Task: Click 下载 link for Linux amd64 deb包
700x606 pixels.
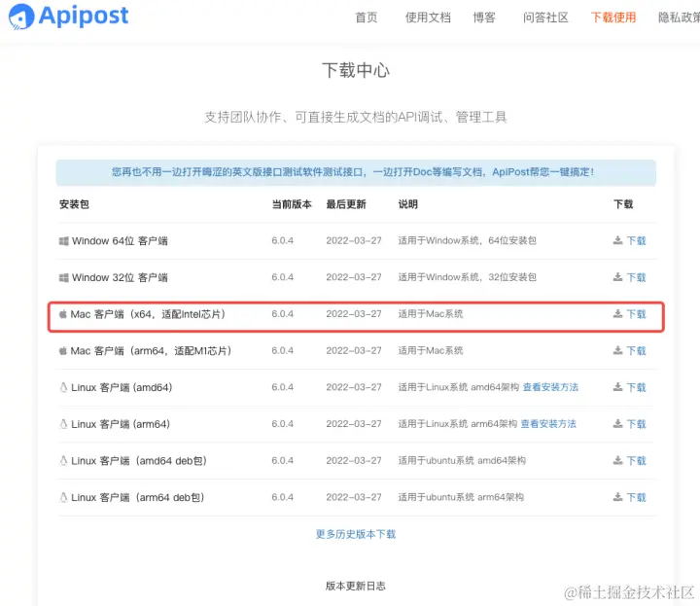Action: coord(636,460)
